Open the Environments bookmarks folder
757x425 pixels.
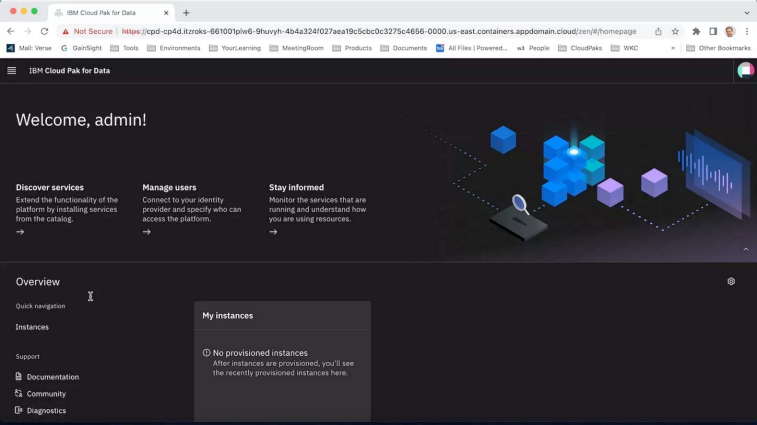[x=174, y=48]
